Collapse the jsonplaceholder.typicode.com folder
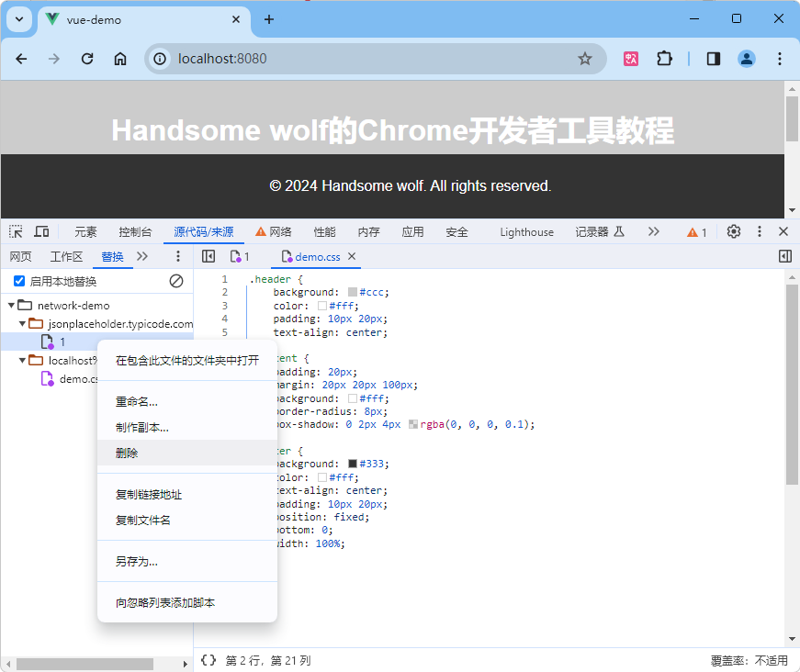This screenshot has width=800, height=672. click(22, 324)
